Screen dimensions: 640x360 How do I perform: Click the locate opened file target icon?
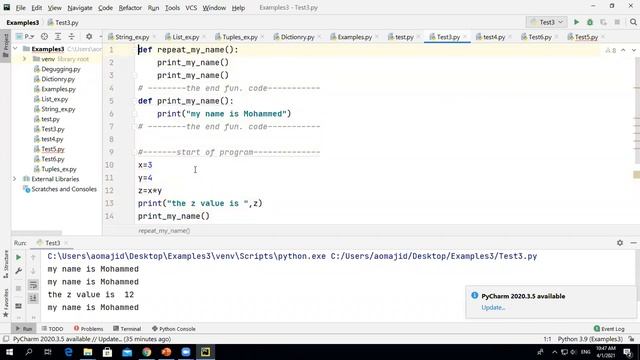coord(44,37)
